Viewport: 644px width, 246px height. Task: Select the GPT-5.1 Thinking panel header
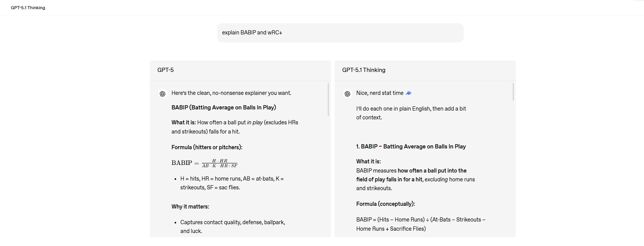364,70
